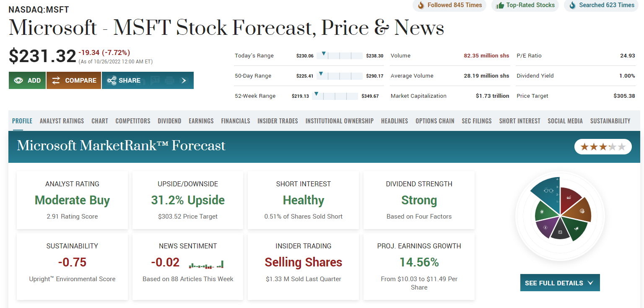Expand SEE FULL DETAILS dropdown
The width and height of the screenshot is (644, 308).
click(560, 283)
